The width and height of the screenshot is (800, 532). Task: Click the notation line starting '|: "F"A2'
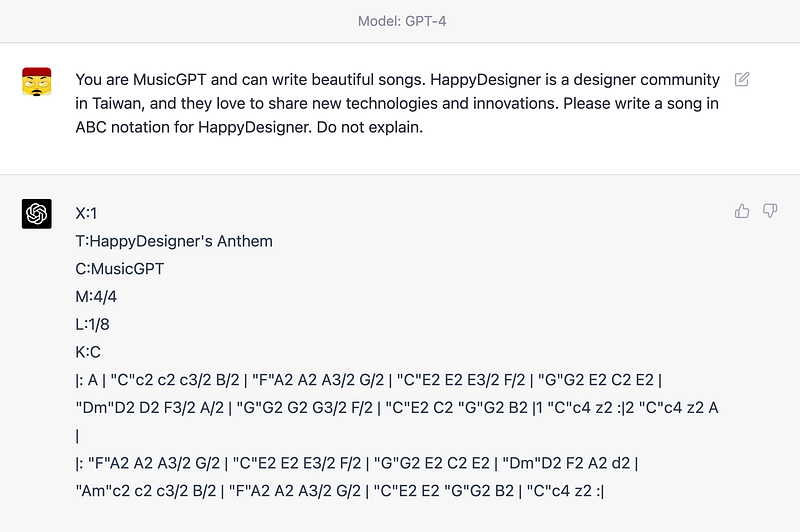[357, 463]
